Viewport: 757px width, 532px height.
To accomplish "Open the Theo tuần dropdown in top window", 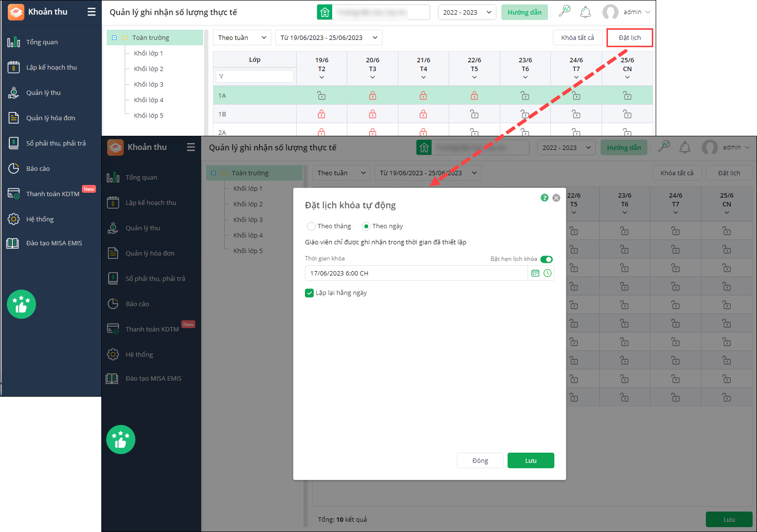I will tap(242, 37).
